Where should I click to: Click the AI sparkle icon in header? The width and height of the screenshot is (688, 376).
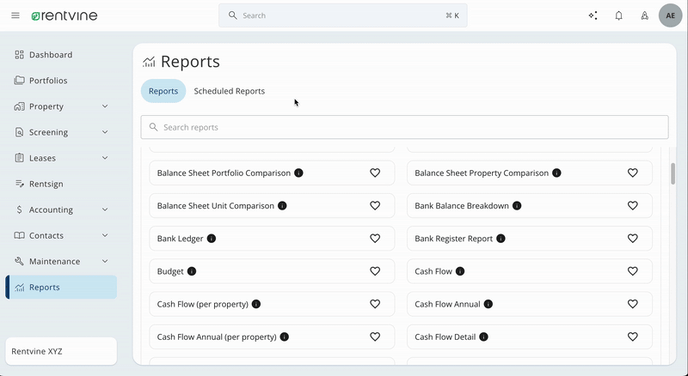pyautogui.click(x=593, y=16)
